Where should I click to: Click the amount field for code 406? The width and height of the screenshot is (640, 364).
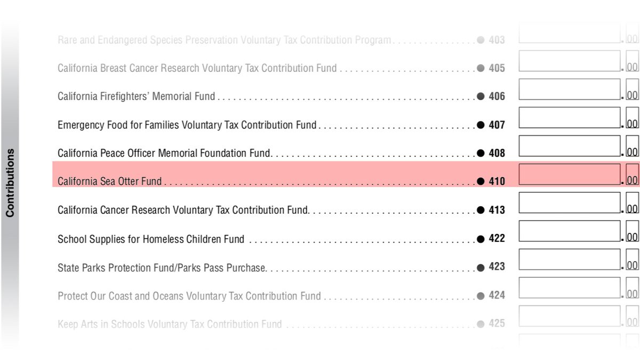coord(570,89)
